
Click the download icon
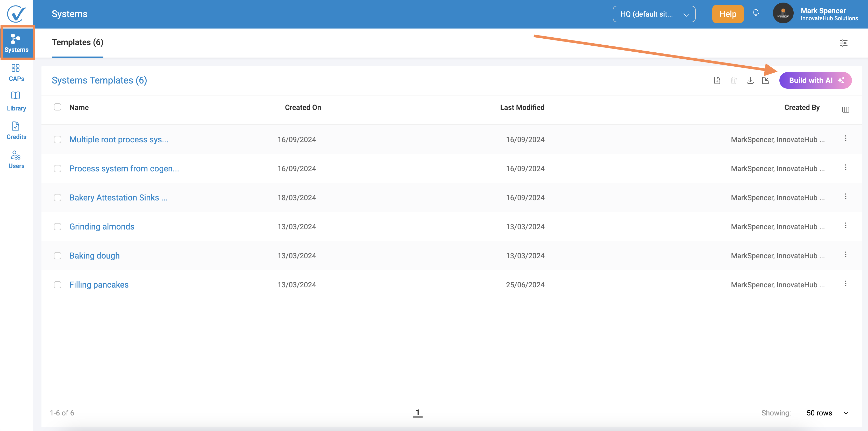tap(750, 80)
